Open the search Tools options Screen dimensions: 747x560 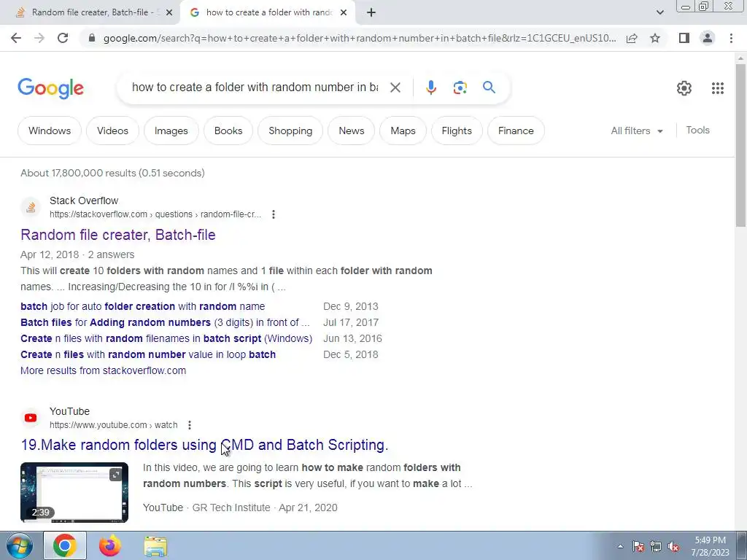(697, 130)
